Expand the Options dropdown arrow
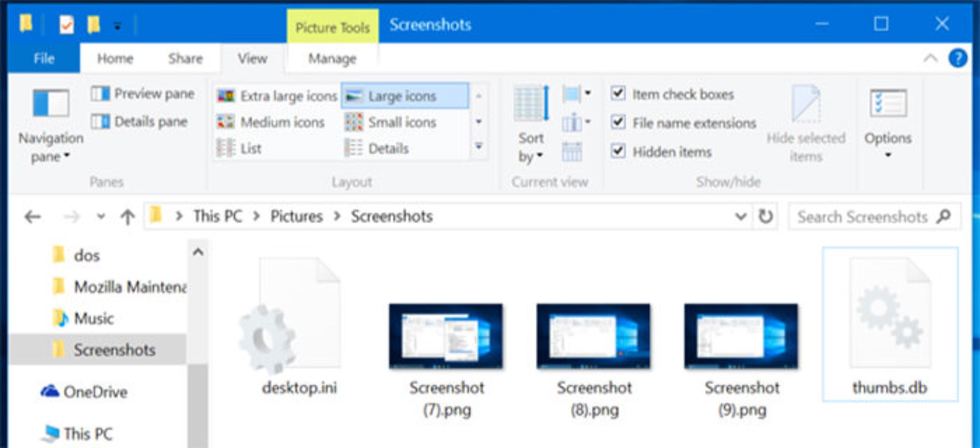The height and width of the screenshot is (448, 980). [x=888, y=155]
